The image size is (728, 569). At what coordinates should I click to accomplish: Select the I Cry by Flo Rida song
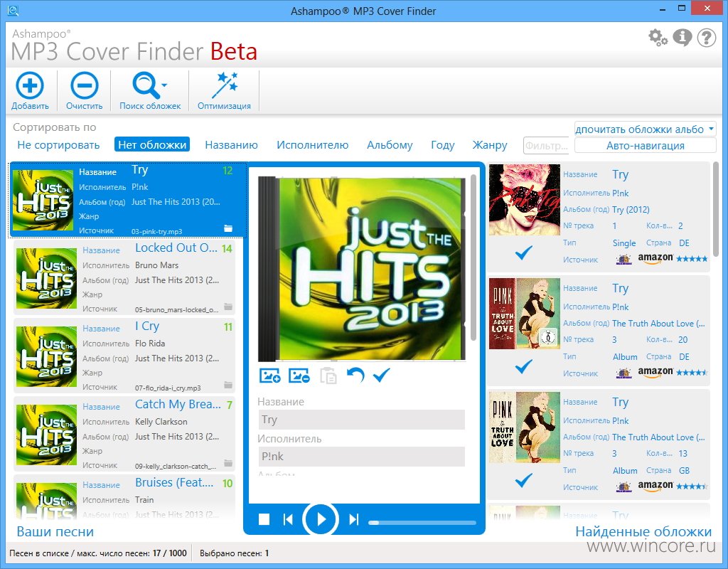[x=124, y=356]
